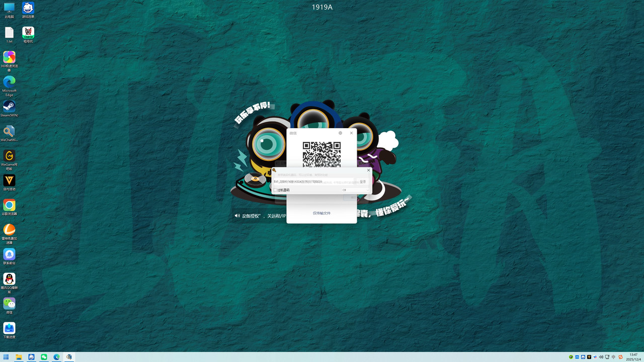Click the key icon in dialog title

pyautogui.click(x=274, y=170)
